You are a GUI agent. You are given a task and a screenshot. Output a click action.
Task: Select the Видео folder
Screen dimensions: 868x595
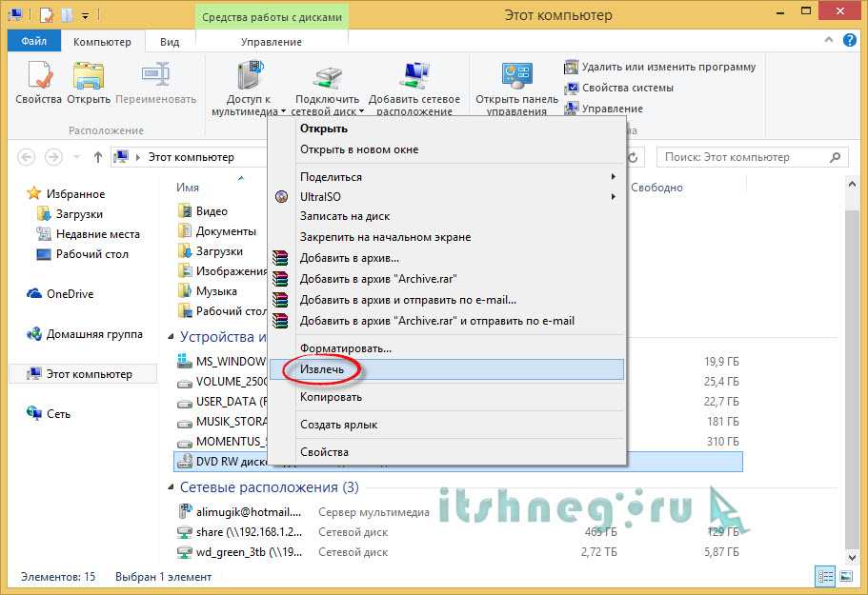[x=203, y=211]
